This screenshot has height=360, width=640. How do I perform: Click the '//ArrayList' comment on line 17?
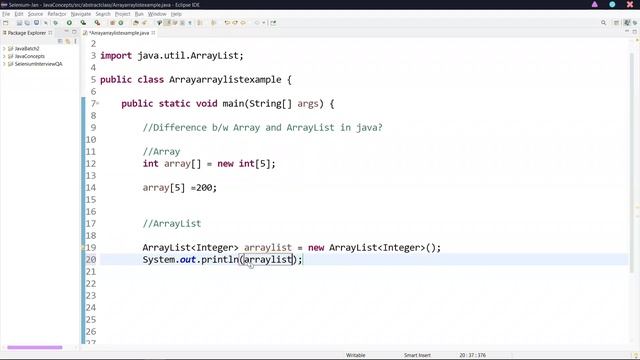pyautogui.click(x=171, y=224)
